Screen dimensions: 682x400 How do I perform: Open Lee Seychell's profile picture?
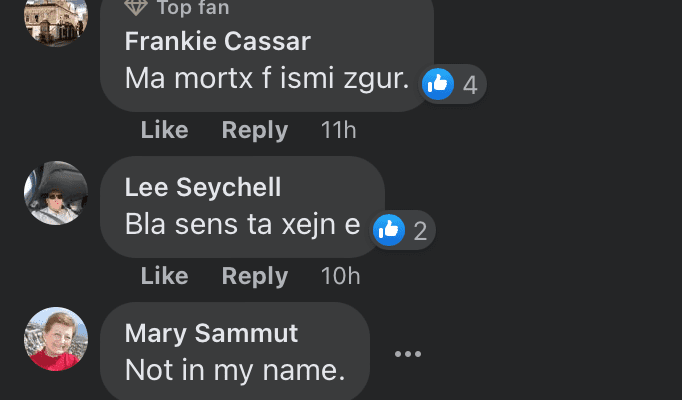click(56, 193)
